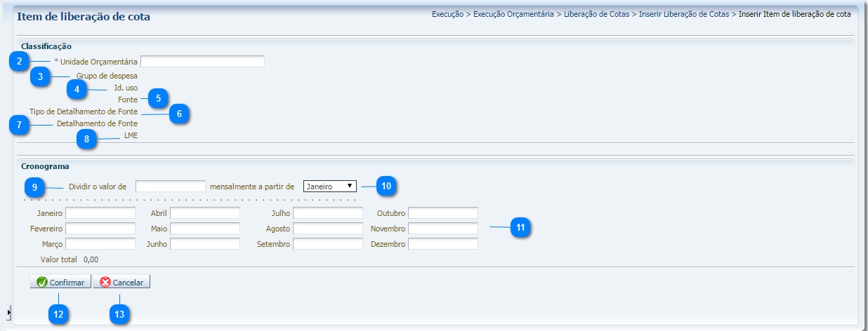Click the Setembro value input
868x331 pixels.
(327, 244)
